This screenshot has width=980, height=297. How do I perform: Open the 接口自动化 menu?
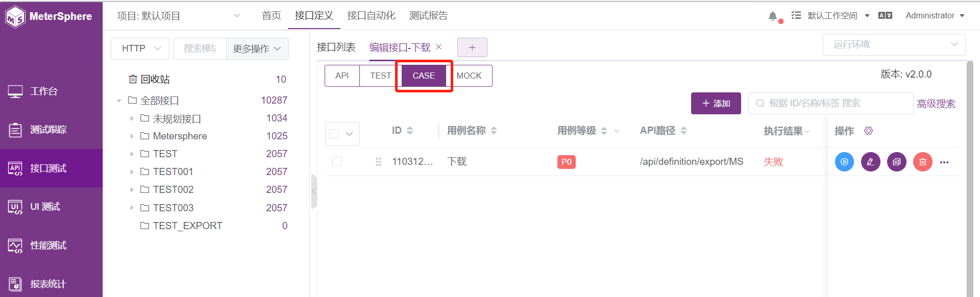pos(371,16)
